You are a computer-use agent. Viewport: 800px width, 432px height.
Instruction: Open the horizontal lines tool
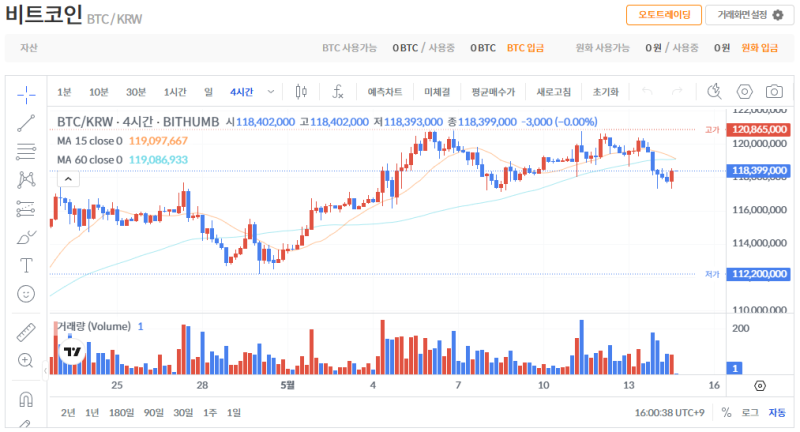point(26,151)
